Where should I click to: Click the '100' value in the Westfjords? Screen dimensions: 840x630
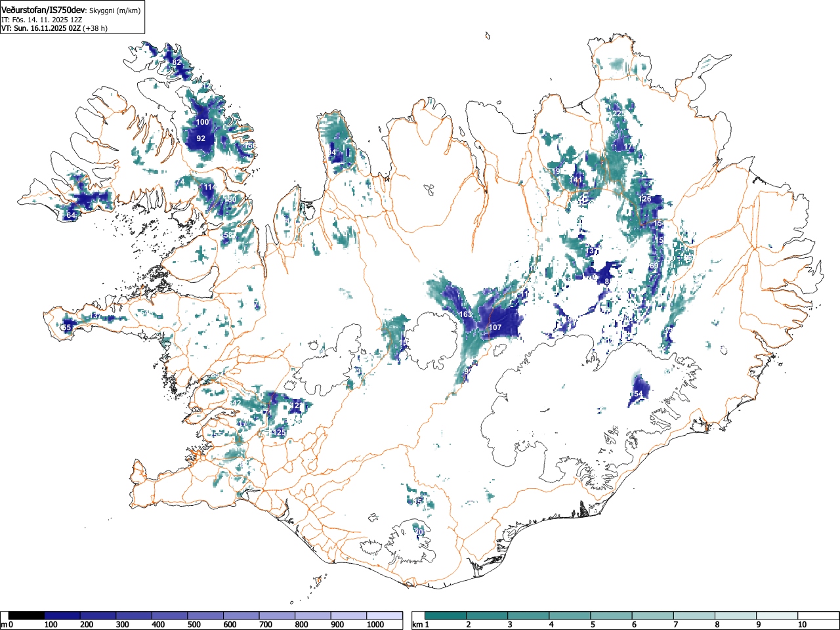click(x=203, y=122)
